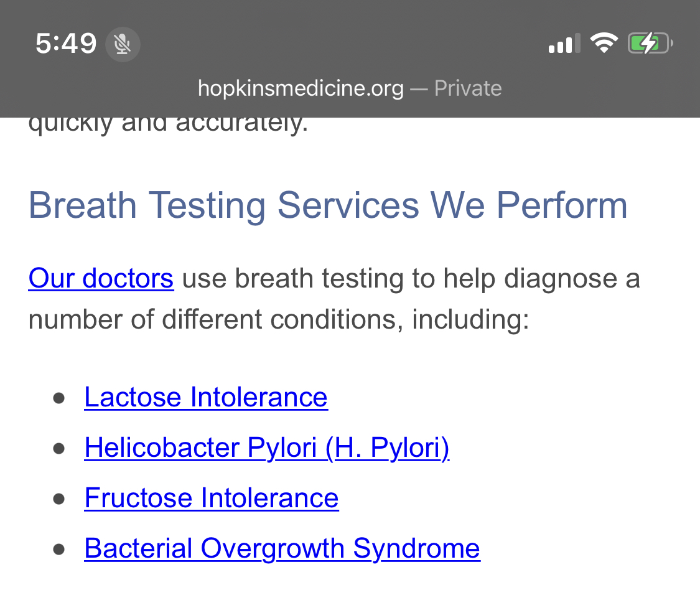Tap the Breath Testing Services We Perform heading

click(328, 205)
